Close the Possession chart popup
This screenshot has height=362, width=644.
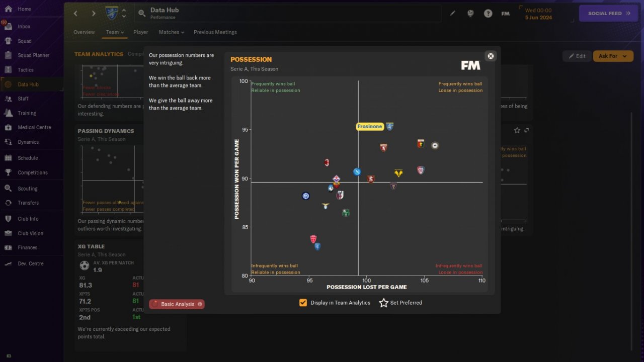(491, 56)
